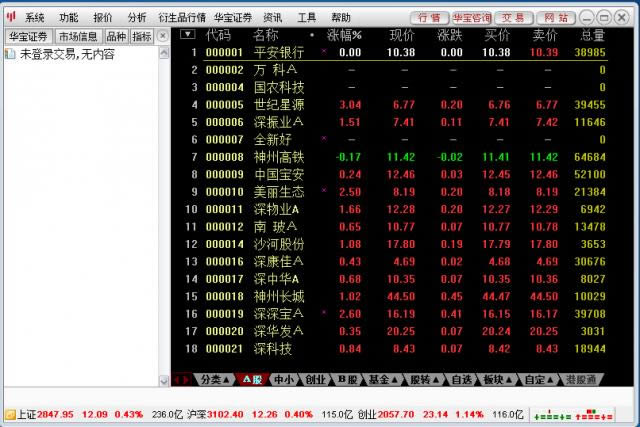
Task: Expand the 股转 bottom tab
Action: click(424, 380)
